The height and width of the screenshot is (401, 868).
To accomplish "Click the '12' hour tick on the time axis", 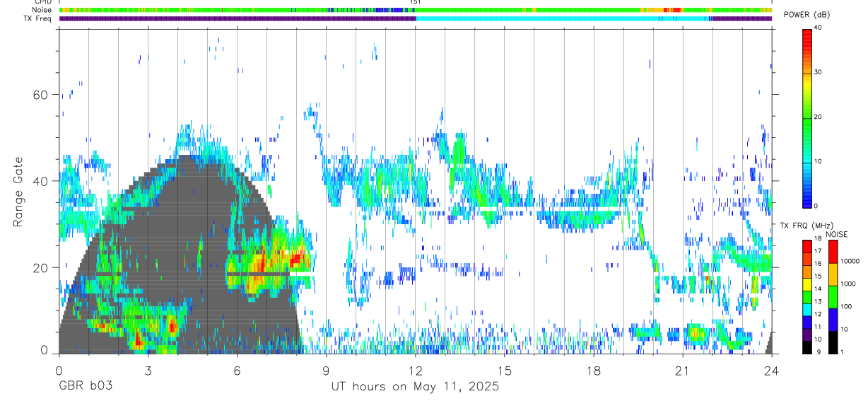I will click(x=416, y=370).
